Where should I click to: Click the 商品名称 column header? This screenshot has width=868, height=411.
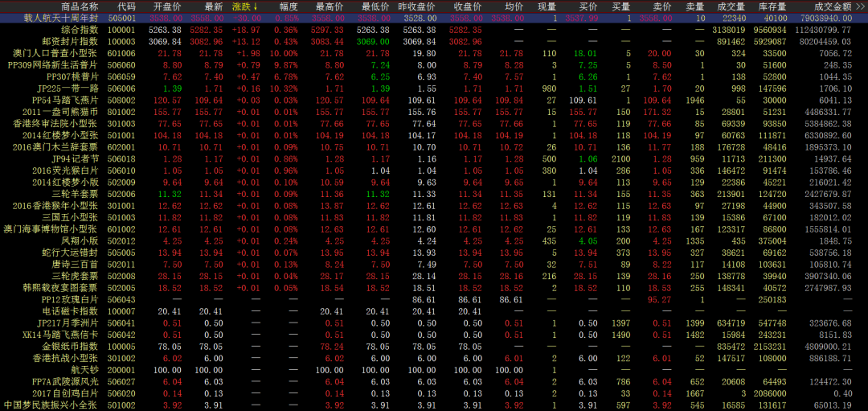[80, 7]
